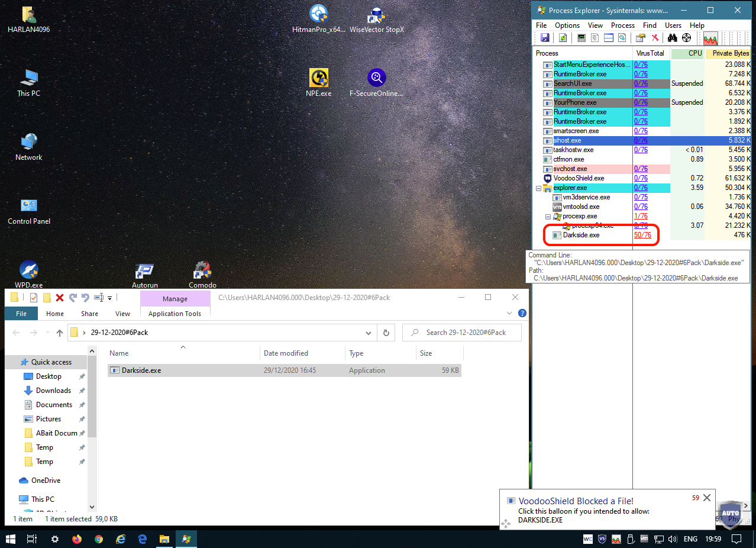Open the Share ribbon tab

90,314
